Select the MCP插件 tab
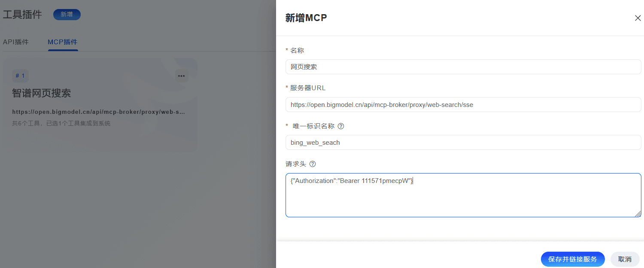This screenshot has width=644, height=268. pos(63,42)
